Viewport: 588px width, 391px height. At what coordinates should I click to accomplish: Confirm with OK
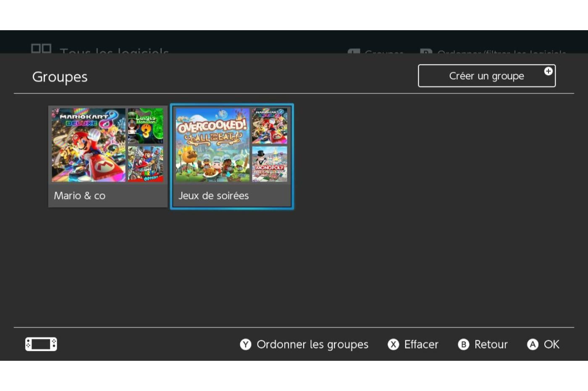tap(551, 344)
